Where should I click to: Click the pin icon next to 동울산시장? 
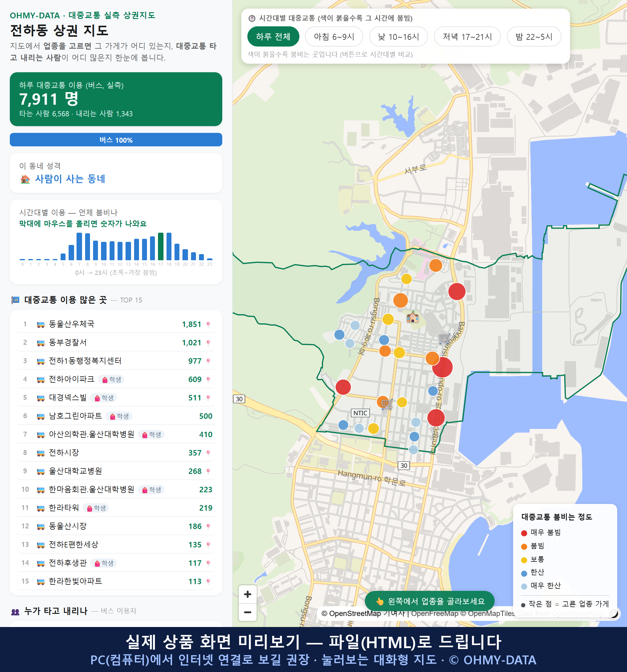coord(208,526)
